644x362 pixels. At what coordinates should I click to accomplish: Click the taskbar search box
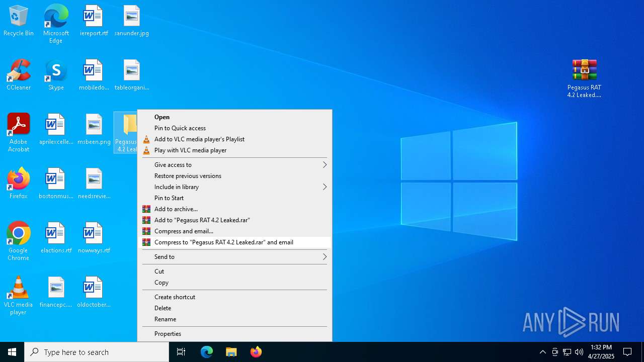pyautogui.click(x=97, y=352)
